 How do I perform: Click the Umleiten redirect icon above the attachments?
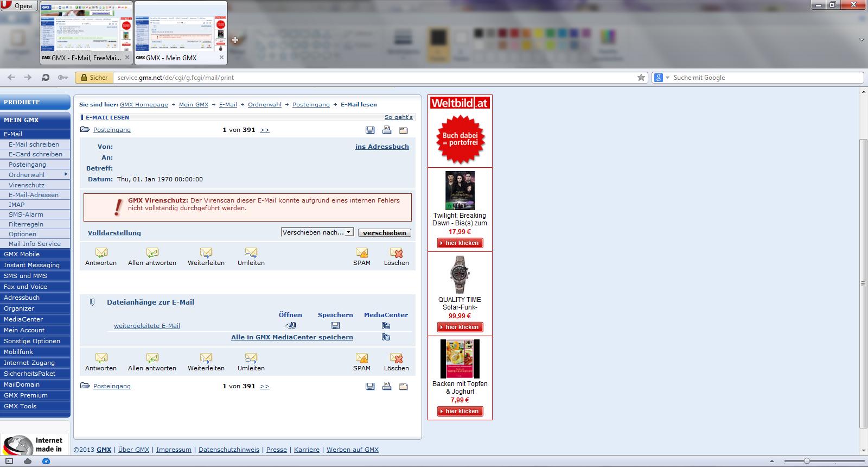[x=251, y=253]
